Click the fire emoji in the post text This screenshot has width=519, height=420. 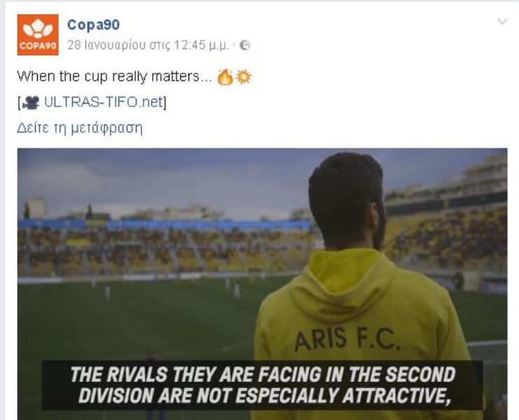(x=225, y=77)
